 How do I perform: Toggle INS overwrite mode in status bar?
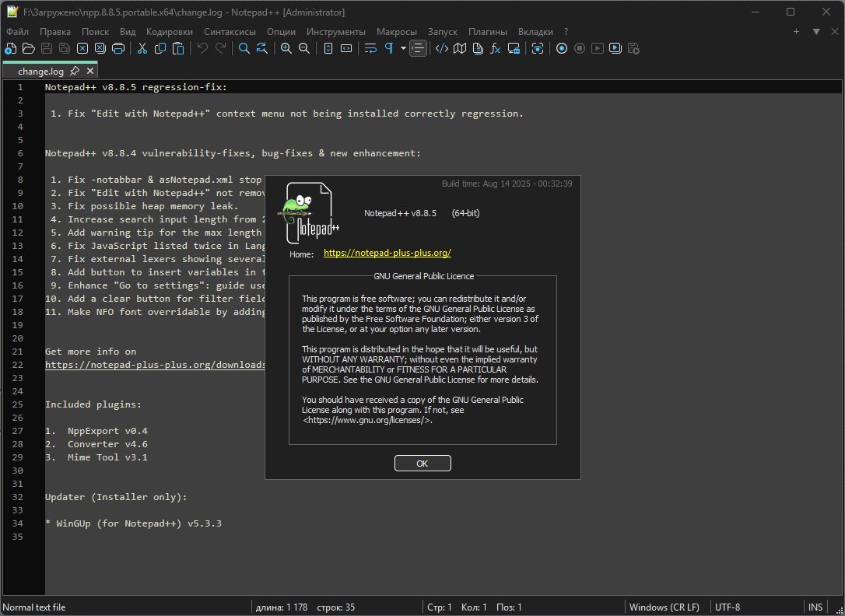click(x=815, y=607)
